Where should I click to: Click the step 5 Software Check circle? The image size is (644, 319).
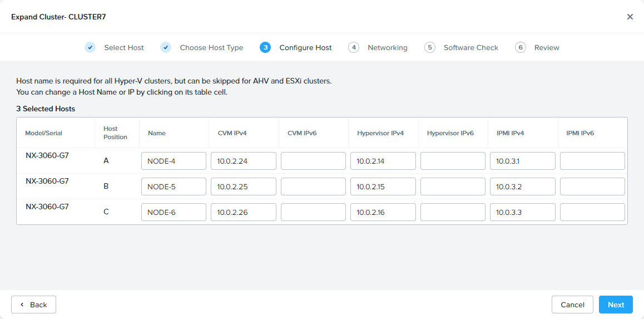(x=429, y=47)
